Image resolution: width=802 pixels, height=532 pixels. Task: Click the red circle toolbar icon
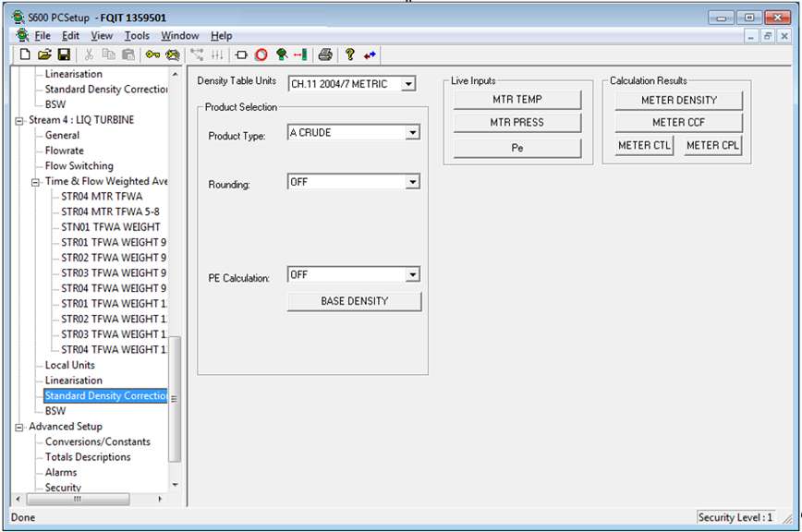tap(261, 54)
